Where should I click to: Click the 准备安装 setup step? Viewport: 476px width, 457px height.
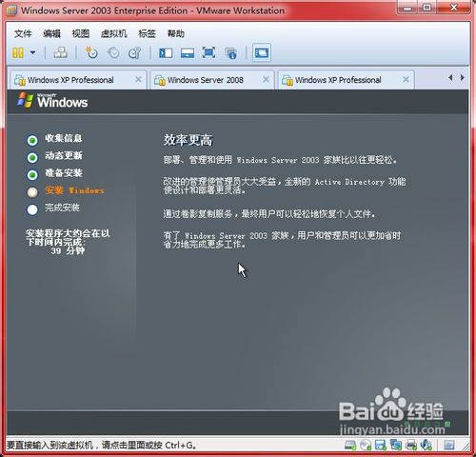click(x=64, y=173)
